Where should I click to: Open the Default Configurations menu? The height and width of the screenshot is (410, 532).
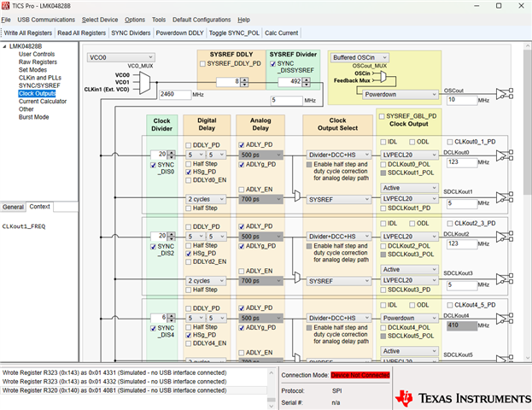coord(202,20)
